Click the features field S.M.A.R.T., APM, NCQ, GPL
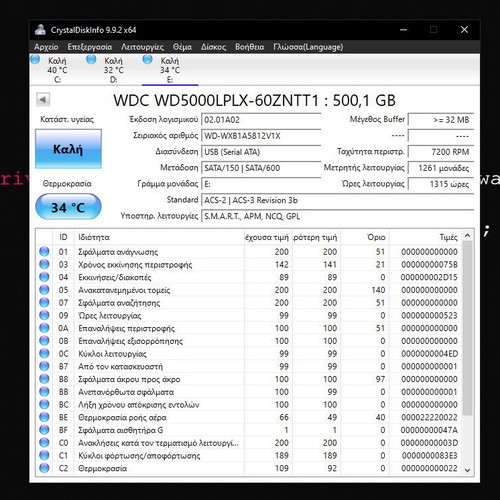 click(x=337, y=216)
